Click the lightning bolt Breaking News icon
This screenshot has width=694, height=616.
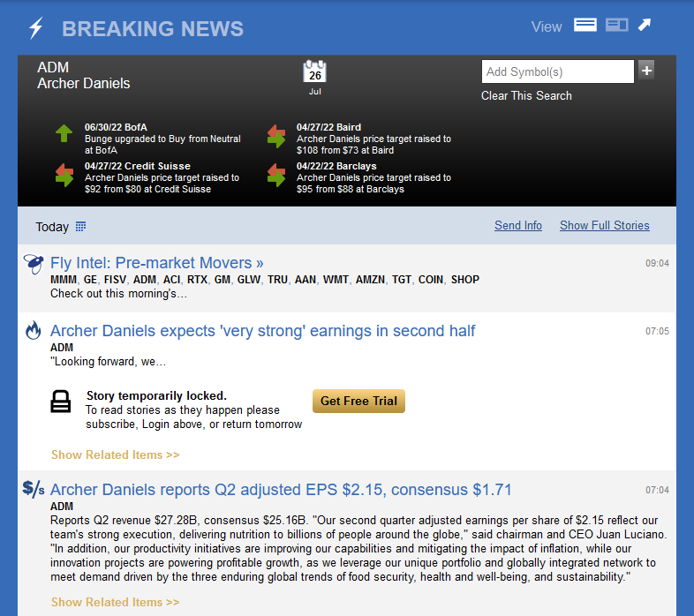click(x=36, y=28)
